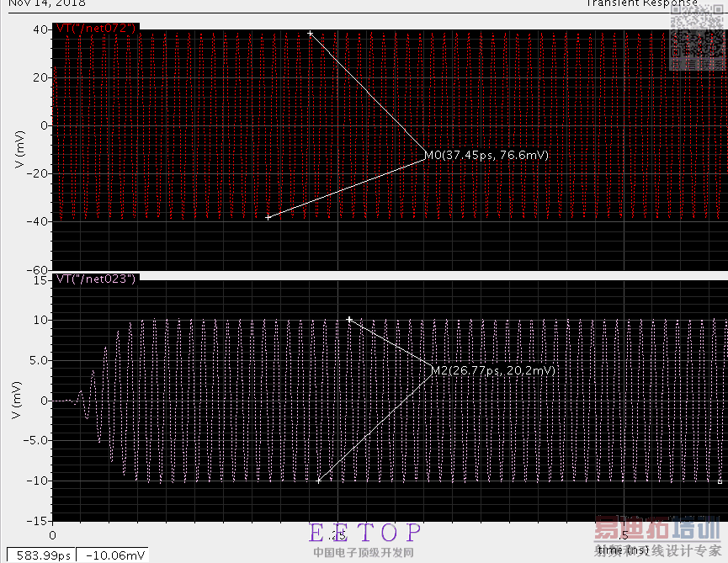Click marker label M2(26.77ps, 20.2mV)
The width and height of the screenshot is (728, 563).
[x=493, y=370]
